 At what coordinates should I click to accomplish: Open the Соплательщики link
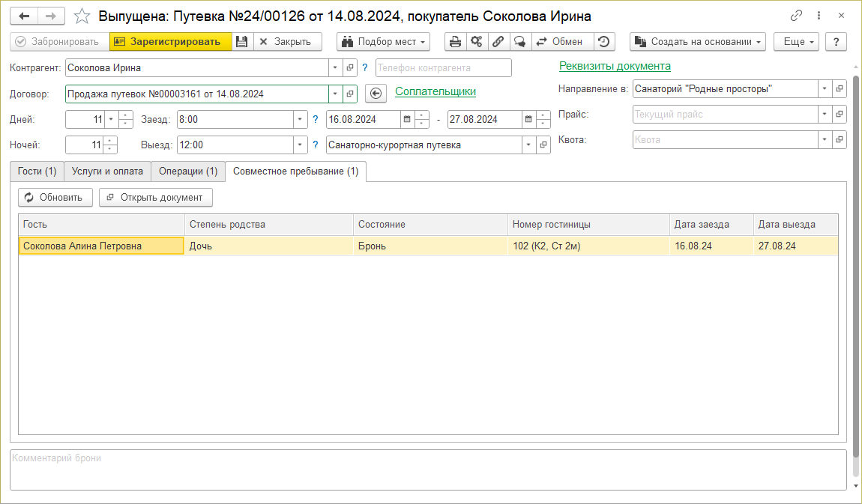(x=435, y=91)
